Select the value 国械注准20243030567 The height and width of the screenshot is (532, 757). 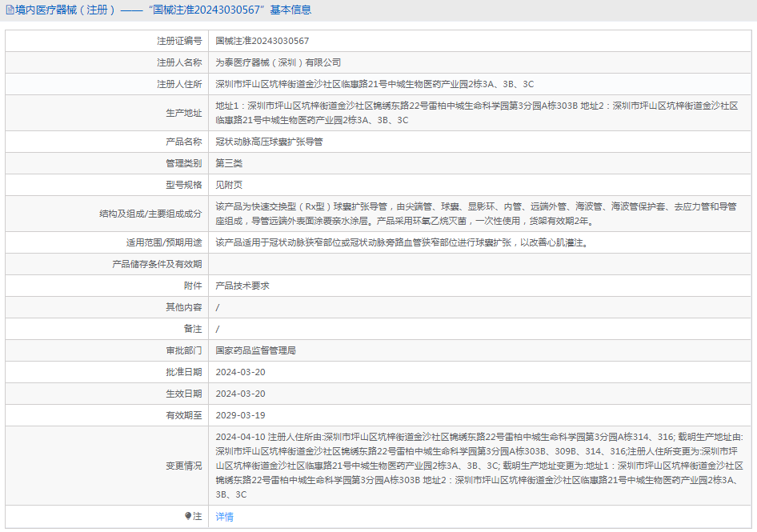[x=262, y=41]
